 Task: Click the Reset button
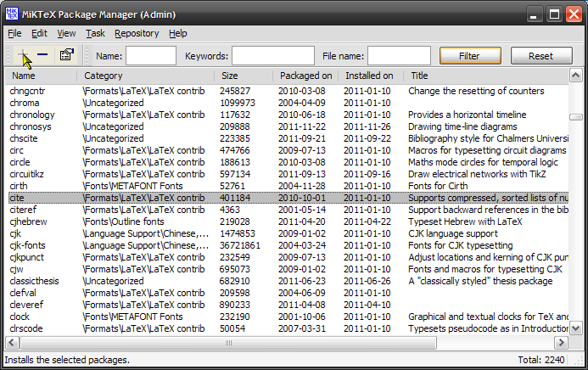[x=541, y=56]
